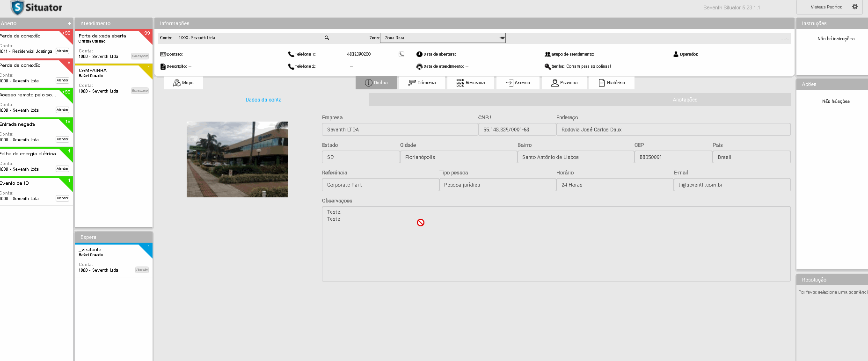Screen dimensions: 868x361
Task: Click the account name 1000 - Seventh Ltda in Conta field
Action: (x=197, y=38)
